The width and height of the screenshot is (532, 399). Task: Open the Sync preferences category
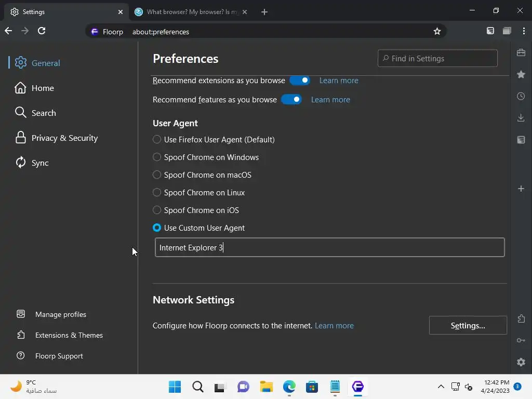coord(32,163)
